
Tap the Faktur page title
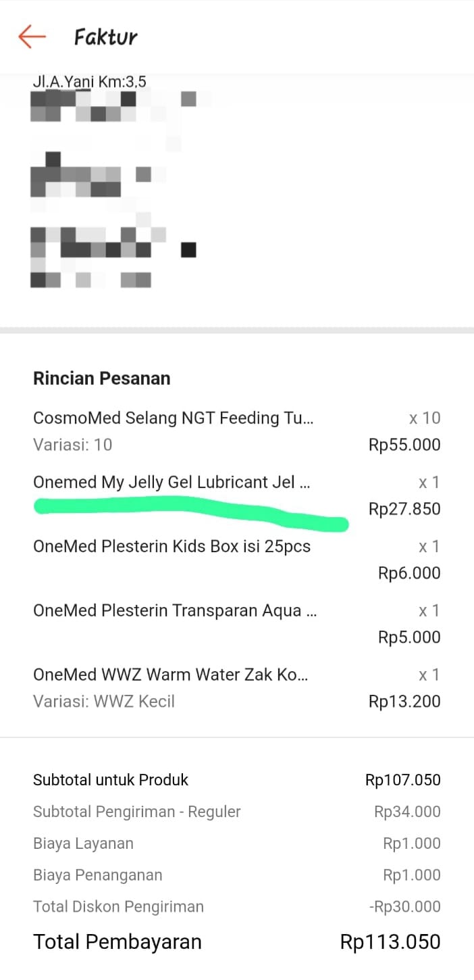click(x=105, y=37)
